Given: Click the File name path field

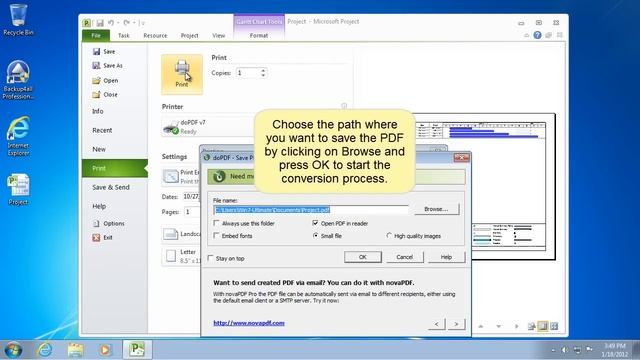Looking at the screenshot, I should [311, 209].
